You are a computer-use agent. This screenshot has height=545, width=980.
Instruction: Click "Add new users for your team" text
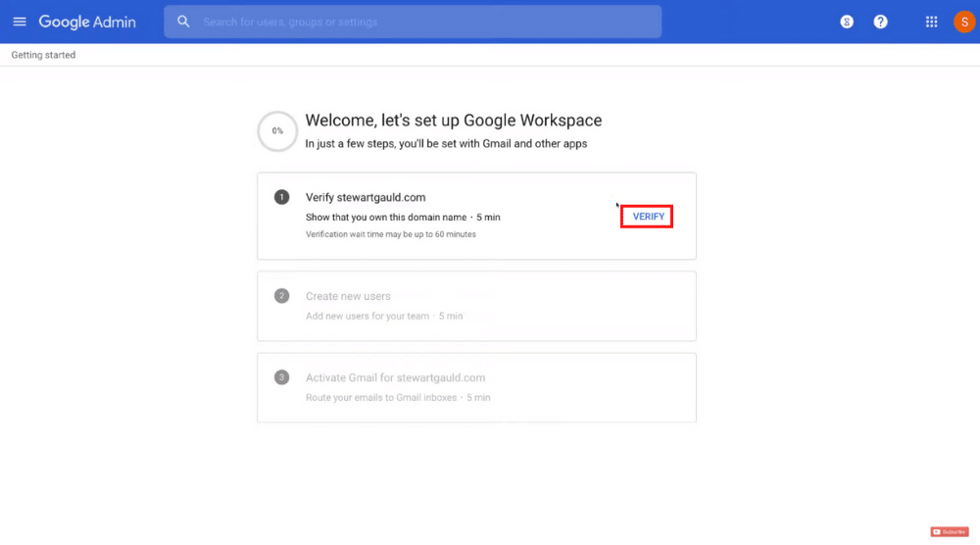(x=367, y=317)
